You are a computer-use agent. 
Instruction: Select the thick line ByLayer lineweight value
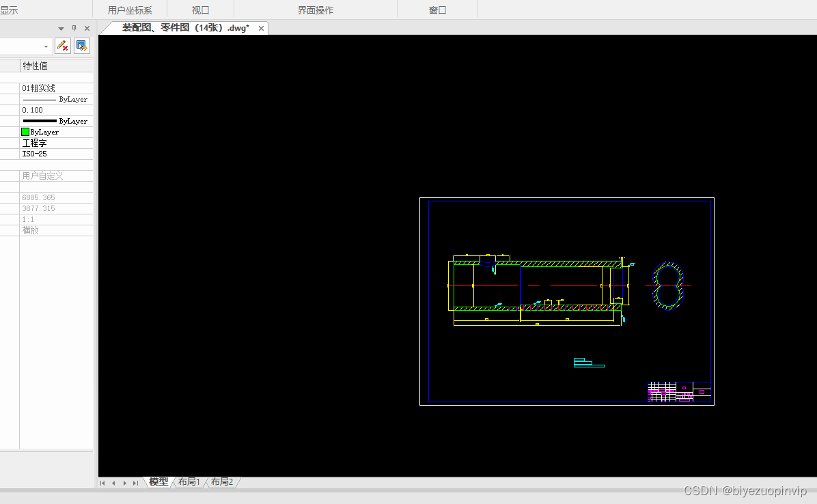(x=56, y=122)
